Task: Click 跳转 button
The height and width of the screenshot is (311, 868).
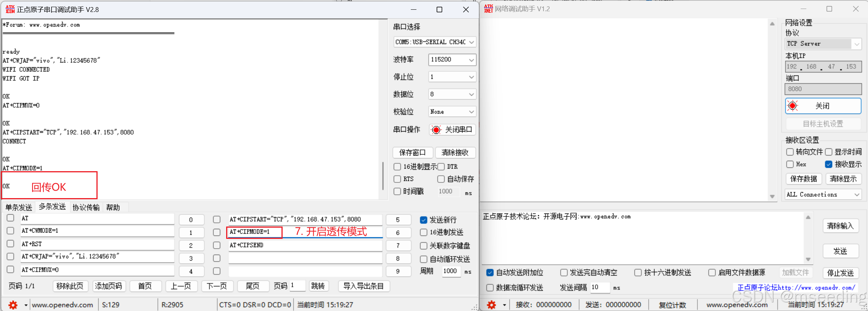Action: (x=318, y=286)
